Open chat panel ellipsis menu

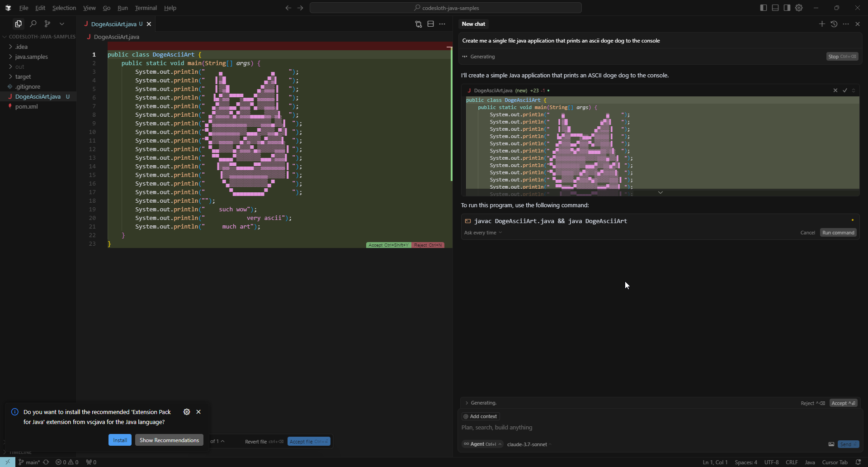click(x=846, y=24)
